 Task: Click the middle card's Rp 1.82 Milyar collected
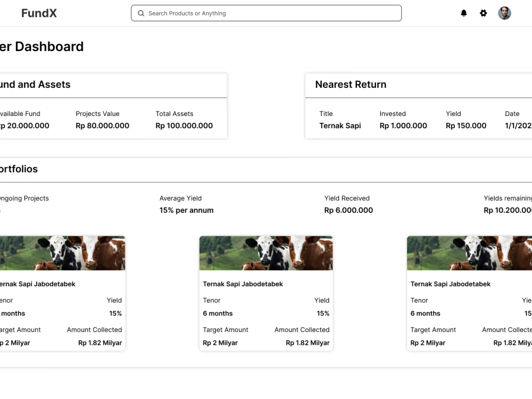[307, 343]
